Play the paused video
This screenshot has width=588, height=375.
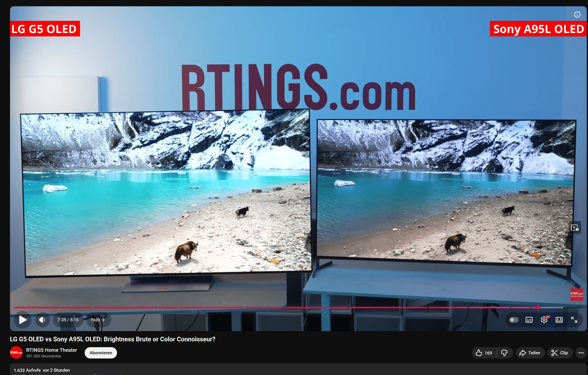[x=23, y=320]
